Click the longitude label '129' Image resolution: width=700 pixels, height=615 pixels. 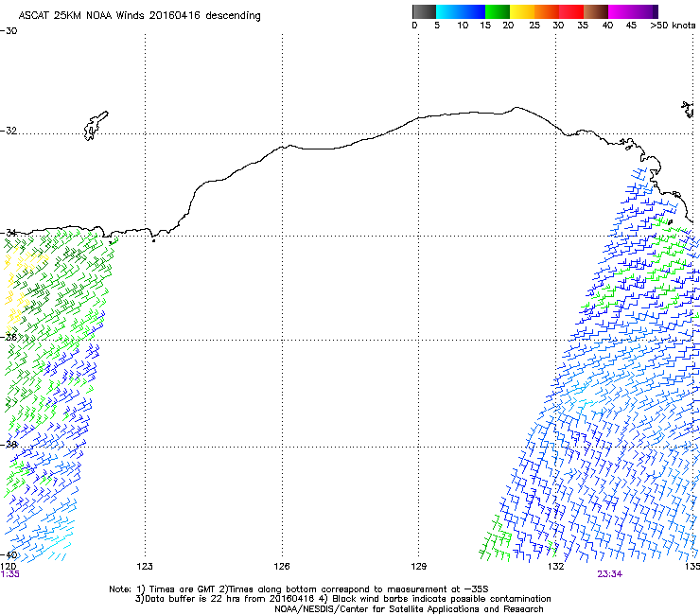(x=418, y=567)
